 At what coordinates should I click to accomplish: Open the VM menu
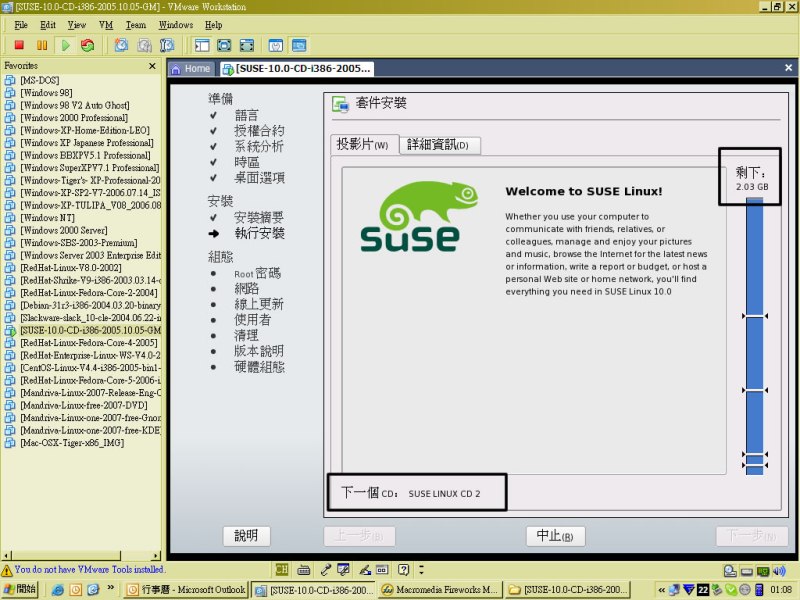coord(106,25)
